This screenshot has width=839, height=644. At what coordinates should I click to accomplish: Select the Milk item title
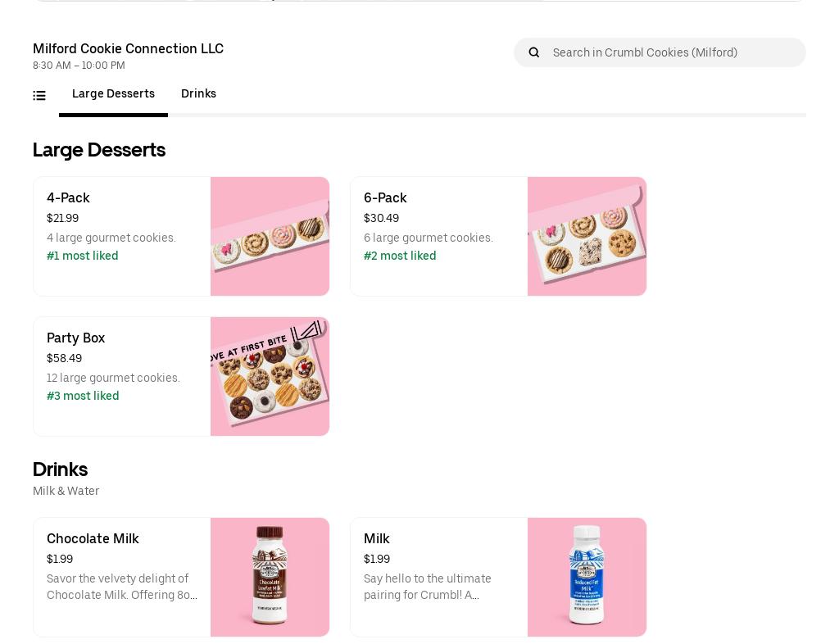pyautogui.click(x=376, y=539)
